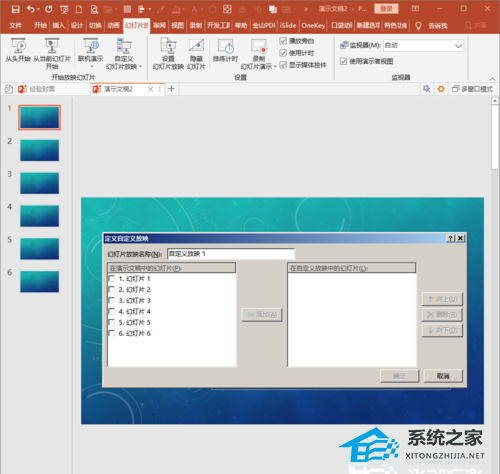This screenshot has height=474, width=500.
Task: Click the vertical scrollbar thumb
Action: [x=495, y=137]
